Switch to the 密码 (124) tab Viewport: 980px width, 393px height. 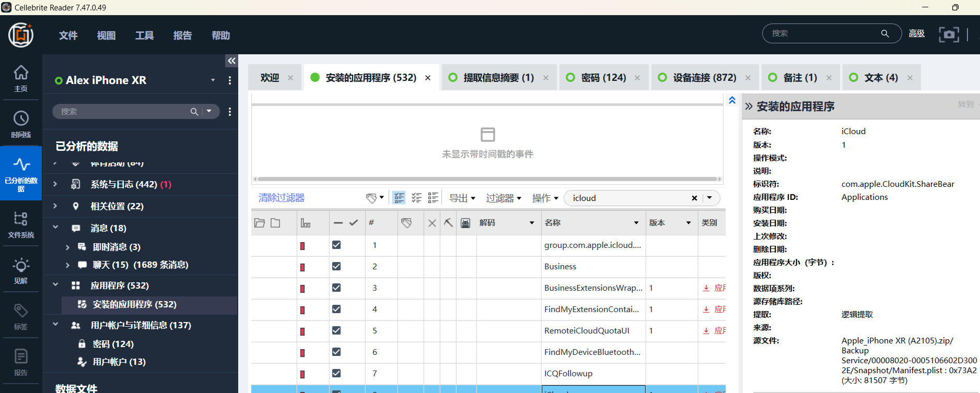point(603,78)
